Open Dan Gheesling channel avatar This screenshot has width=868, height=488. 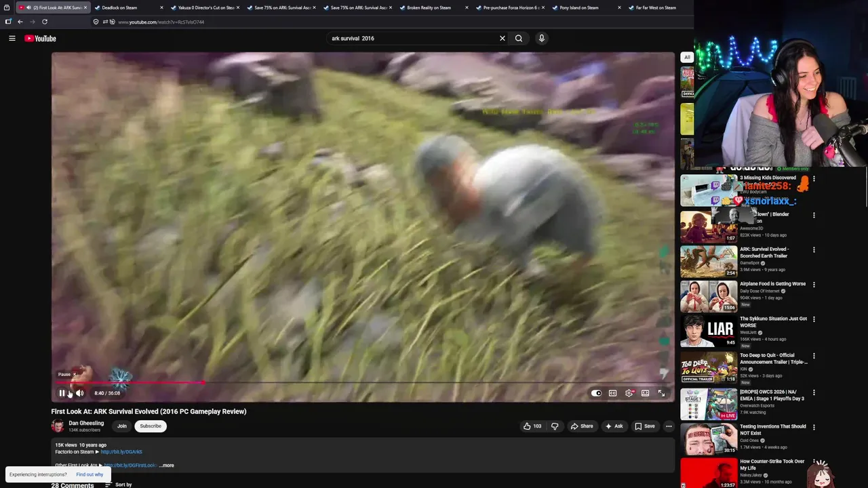pyautogui.click(x=58, y=426)
